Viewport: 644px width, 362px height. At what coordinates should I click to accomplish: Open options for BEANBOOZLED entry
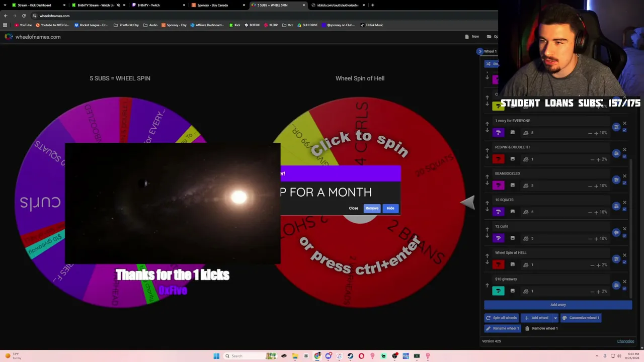click(616, 179)
